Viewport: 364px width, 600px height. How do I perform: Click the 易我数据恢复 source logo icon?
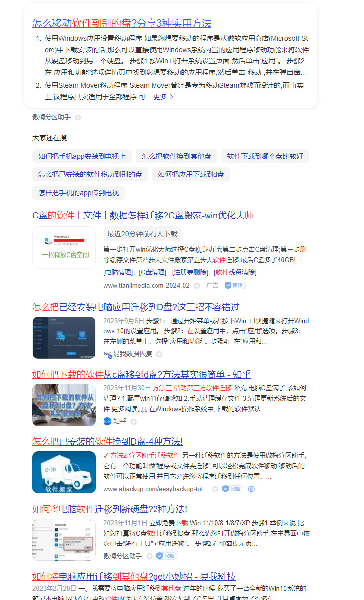(x=107, y=354)
